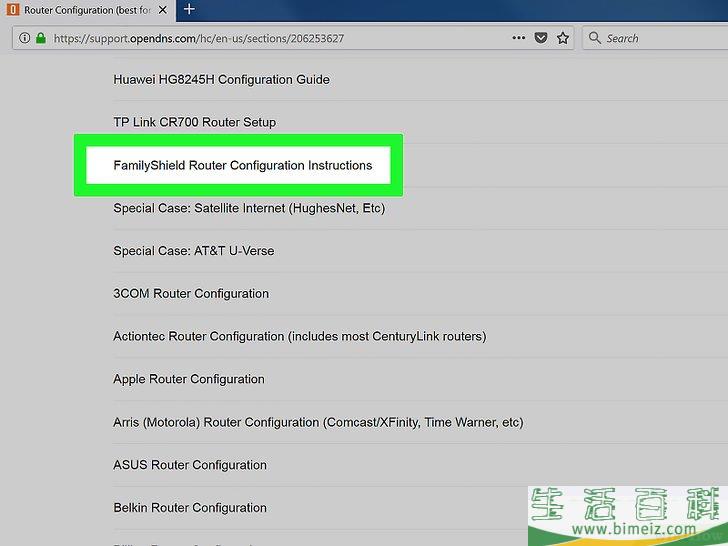Open Special Case: AT&T U-Verse link
728x546 pixels.
point(194,251)
